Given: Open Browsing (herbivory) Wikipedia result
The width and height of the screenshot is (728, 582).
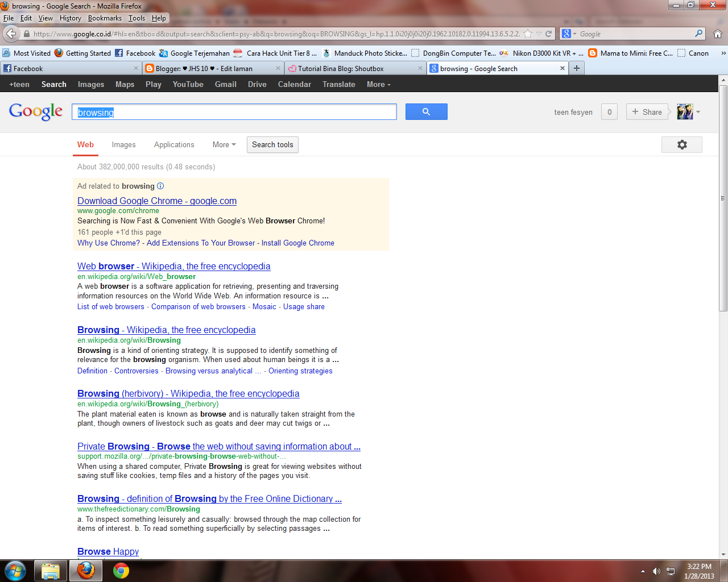Looking at the screenshot, I should 188,393.
